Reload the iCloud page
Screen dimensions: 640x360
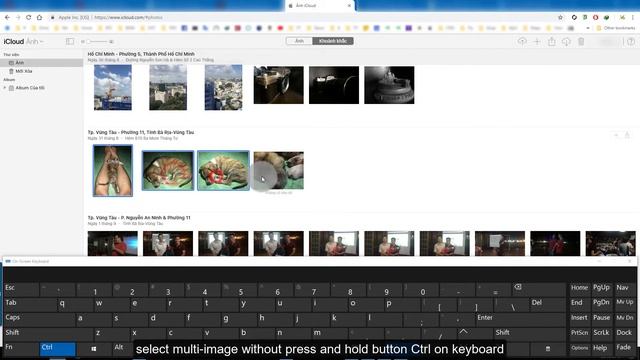[x=29, y=18]
